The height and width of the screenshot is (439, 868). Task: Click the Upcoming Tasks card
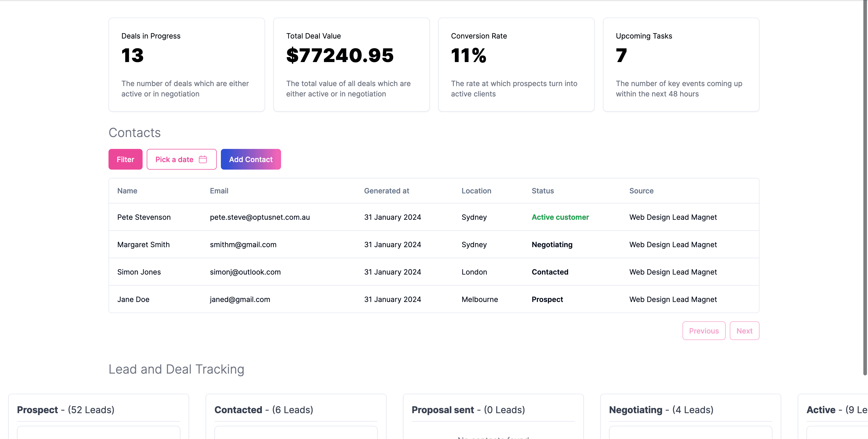tap(681, 64)
